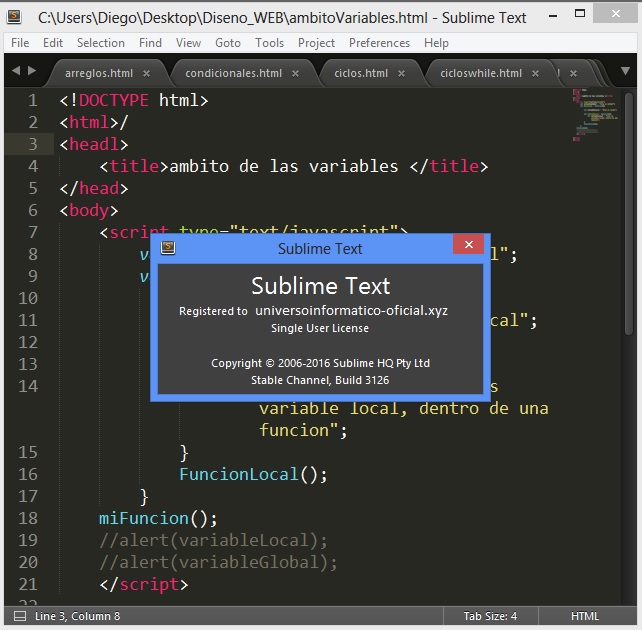Open the View menu
This screenshot has height=630, width=642.
tap(188, 43)
